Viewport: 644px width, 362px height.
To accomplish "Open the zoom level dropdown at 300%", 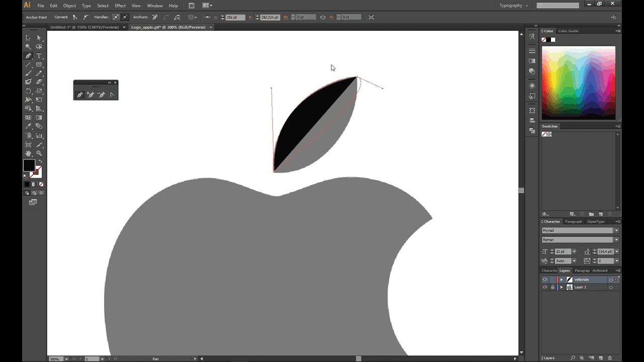I will (x=66, y=359).
